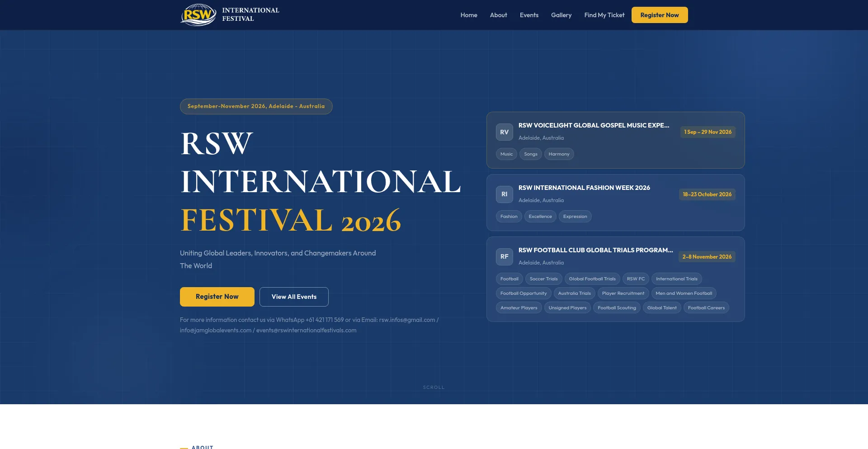868x449 pixels.
Task: Click Adelaide, Australia under Football Trials
Action: 541,263
